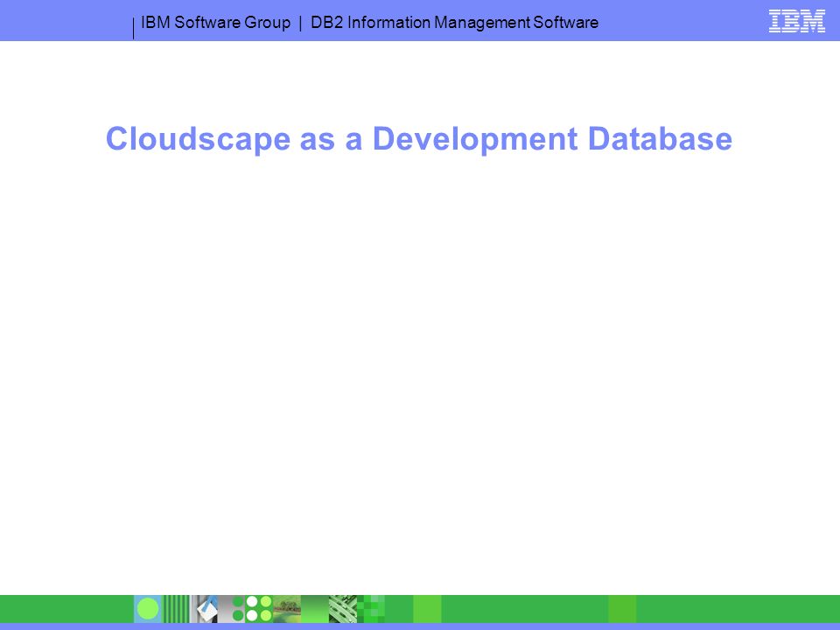Screen dimensions: 840x630
Task: Click the six-dots tile in footer strip
Action: tap(252, 609)
